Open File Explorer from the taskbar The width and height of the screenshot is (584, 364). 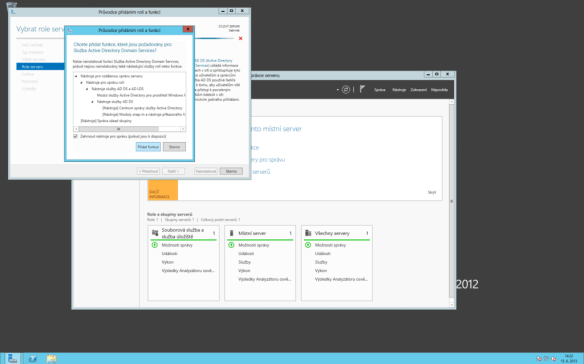click(52, 358)
